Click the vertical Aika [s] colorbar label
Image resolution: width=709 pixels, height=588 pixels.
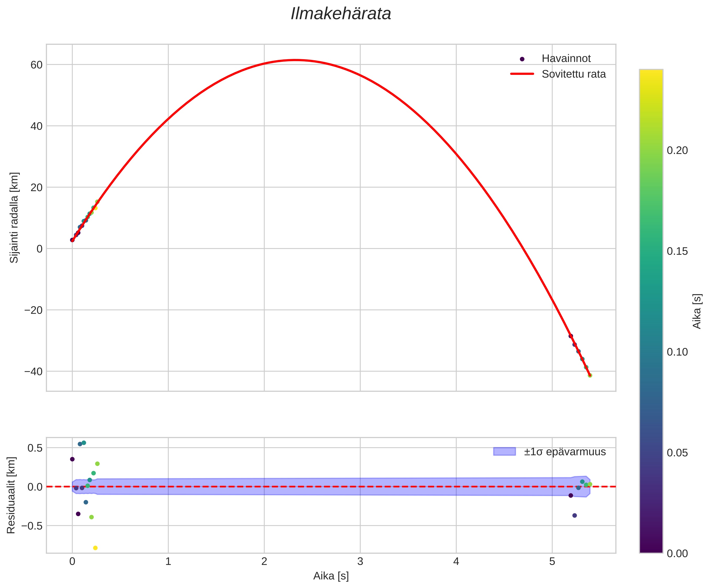coord(697,311)
